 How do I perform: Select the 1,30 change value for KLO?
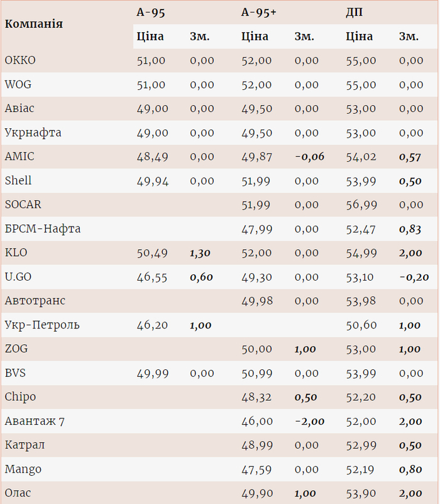[x=200, y=253]
